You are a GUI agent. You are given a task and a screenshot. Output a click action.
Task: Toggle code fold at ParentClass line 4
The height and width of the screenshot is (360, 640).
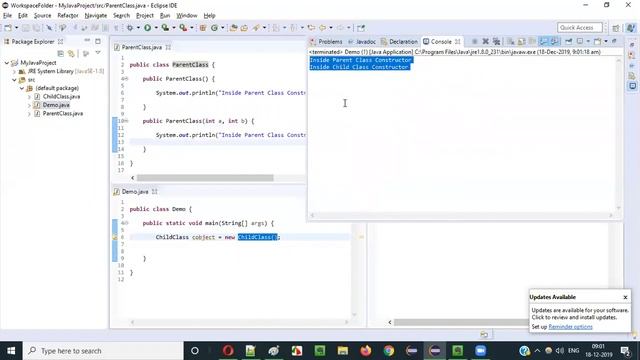click(127, 79)
